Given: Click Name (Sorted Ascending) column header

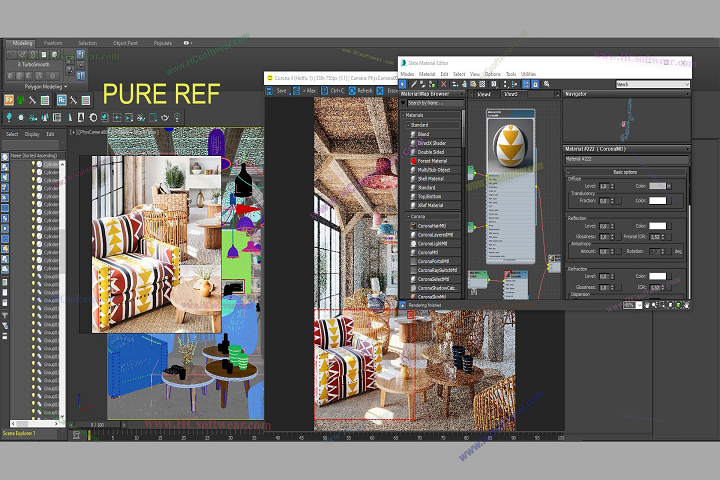Looking at the screenshot, I should [x=37, y=155].
